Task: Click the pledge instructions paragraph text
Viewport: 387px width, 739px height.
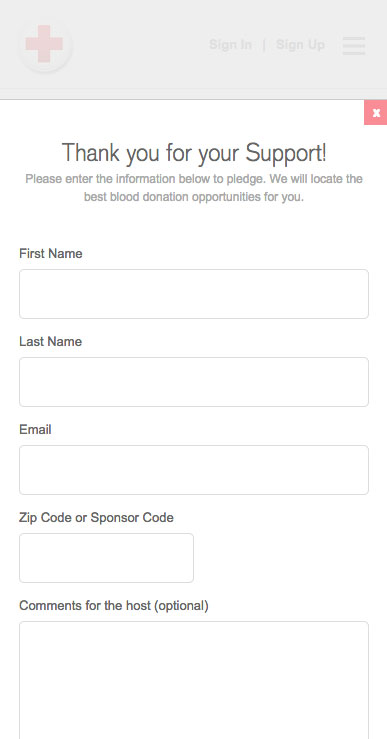Action: coord(194,188)
